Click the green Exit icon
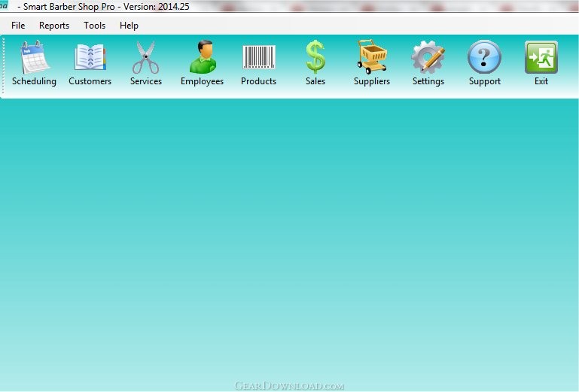 (541, 57)
